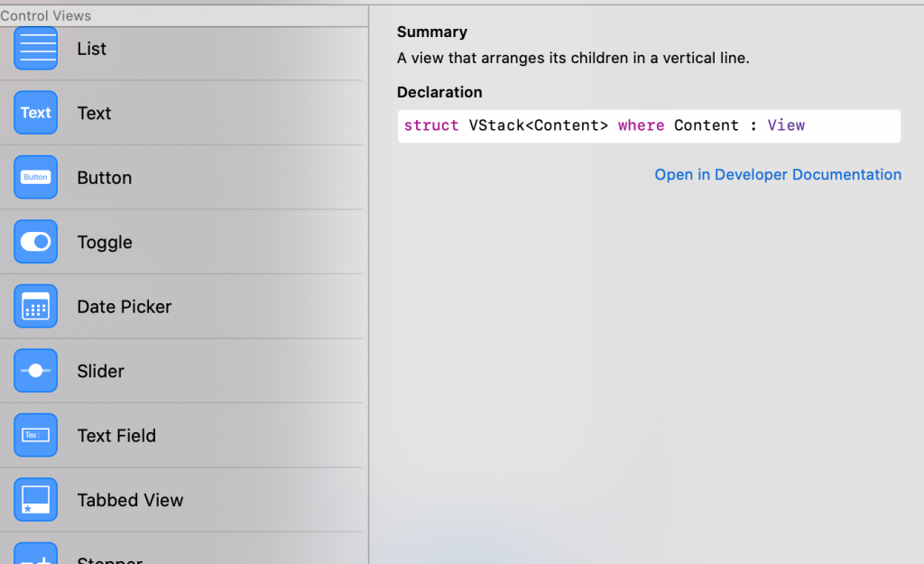This screenshot has height=564, width=924.
Task: Click the Stepper icon at bottom
Action: 35,555
